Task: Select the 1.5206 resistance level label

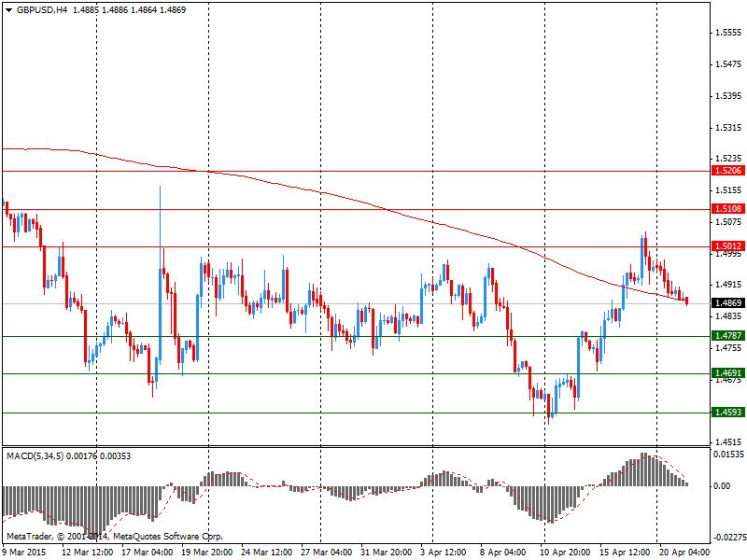Action: pyautogui.click(x=728, y=171)
